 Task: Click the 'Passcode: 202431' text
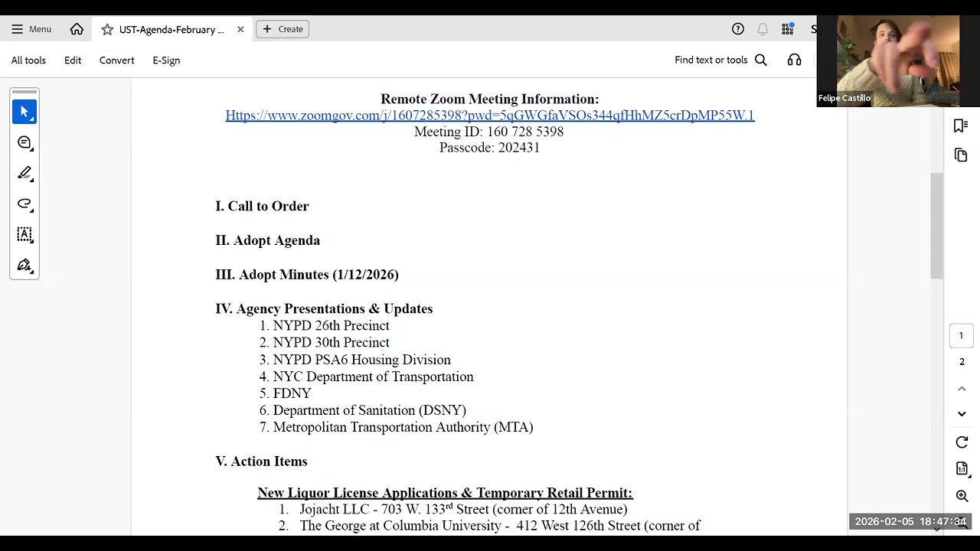click(489, 148)
